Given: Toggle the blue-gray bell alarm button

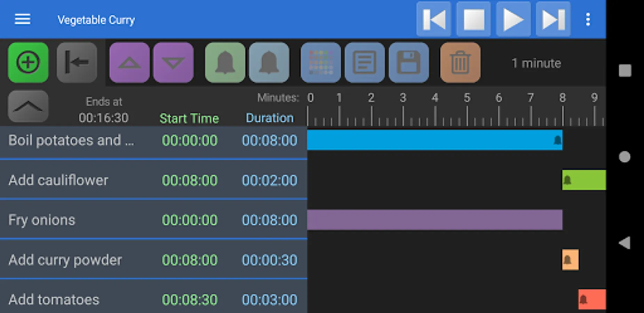Looking at the screenshot, I should coord(269,63).
